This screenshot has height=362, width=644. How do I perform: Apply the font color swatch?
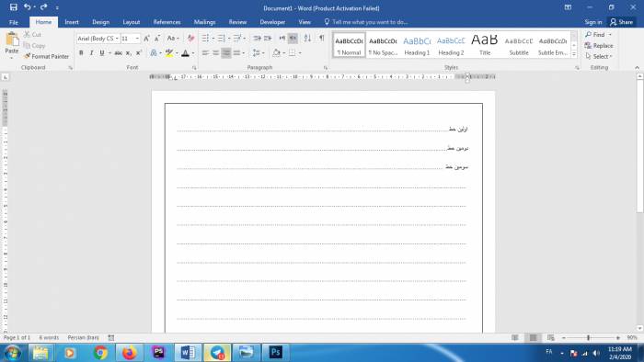(185, 53)
